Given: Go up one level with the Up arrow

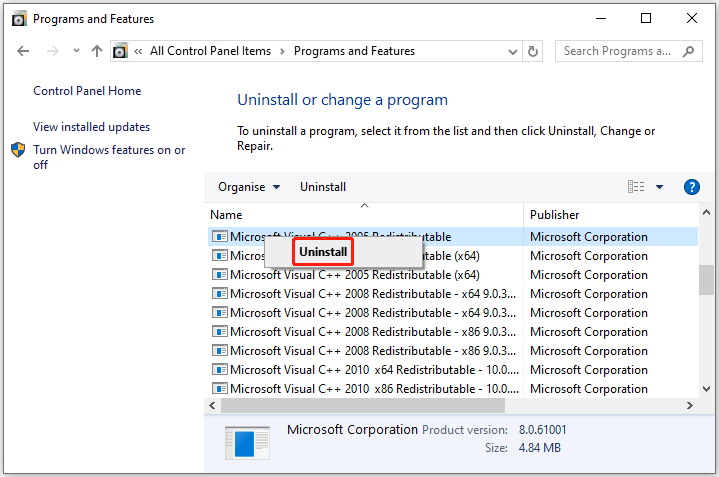Looking at the screenshot, I should (96, 51).
